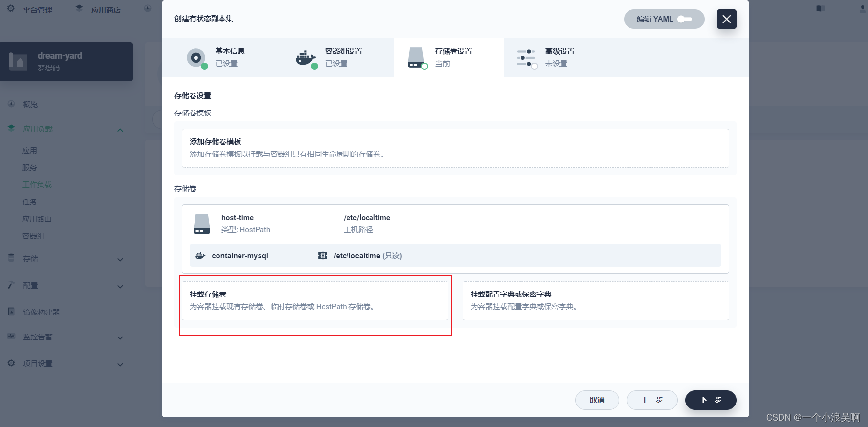Open 应用路由 sidebar item
Viewport: 868px width, 427px height.
click(x=37, y=219)
